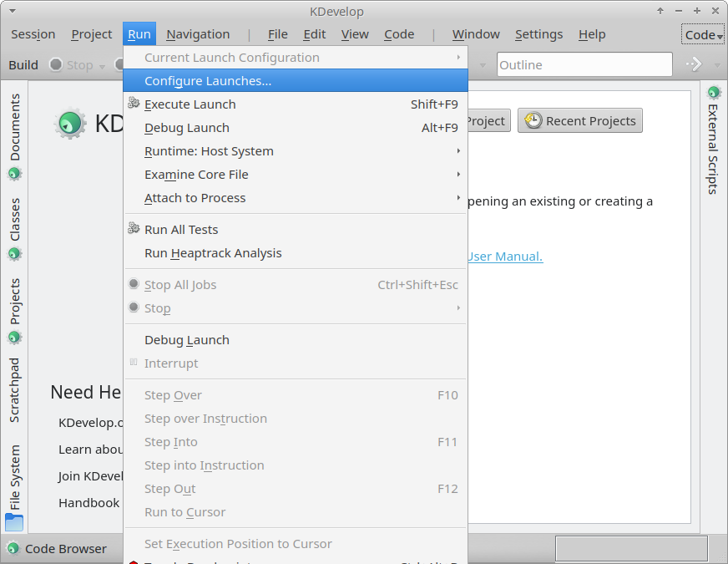The width and height of the screenshot is (728, 564).
Task: Close the open Run menu
Action: pos(139,34)
